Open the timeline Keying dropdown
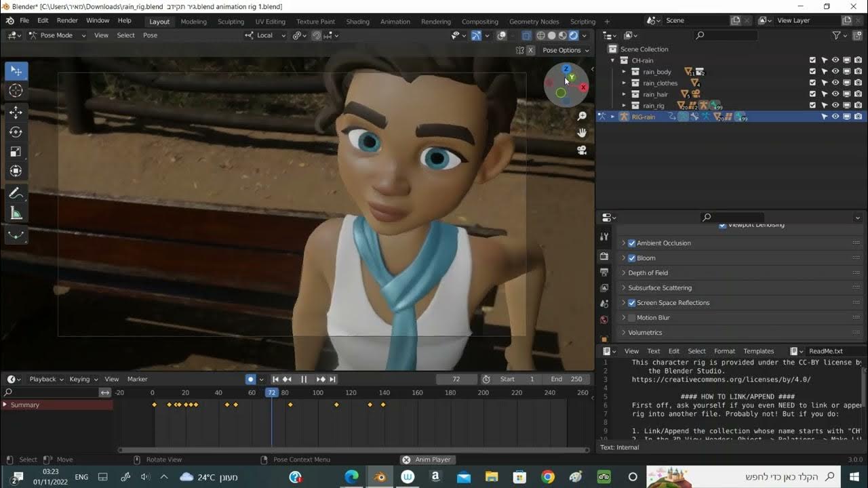Viewport: 868px width, 488px height. click(83, 379)
